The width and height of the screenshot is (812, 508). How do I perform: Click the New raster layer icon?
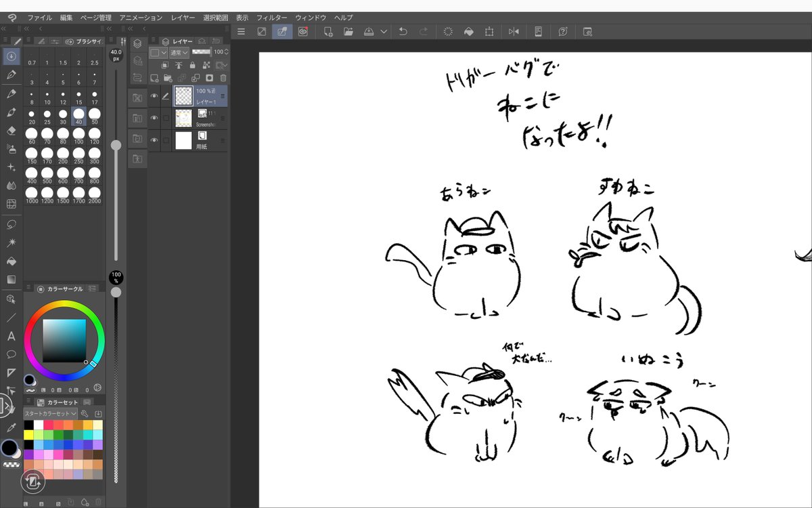click(x=155, y=78)
